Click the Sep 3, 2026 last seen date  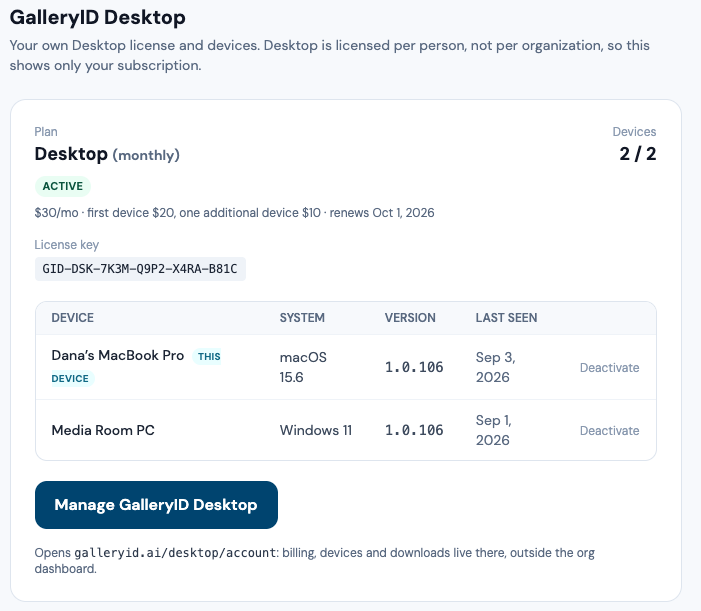495,367
